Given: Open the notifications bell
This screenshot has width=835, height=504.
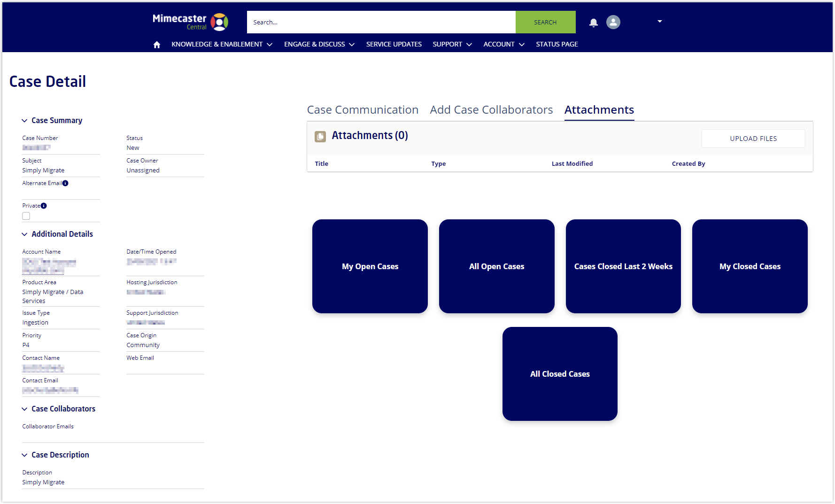Looking at the screenshot, I should tap(594, 23).
